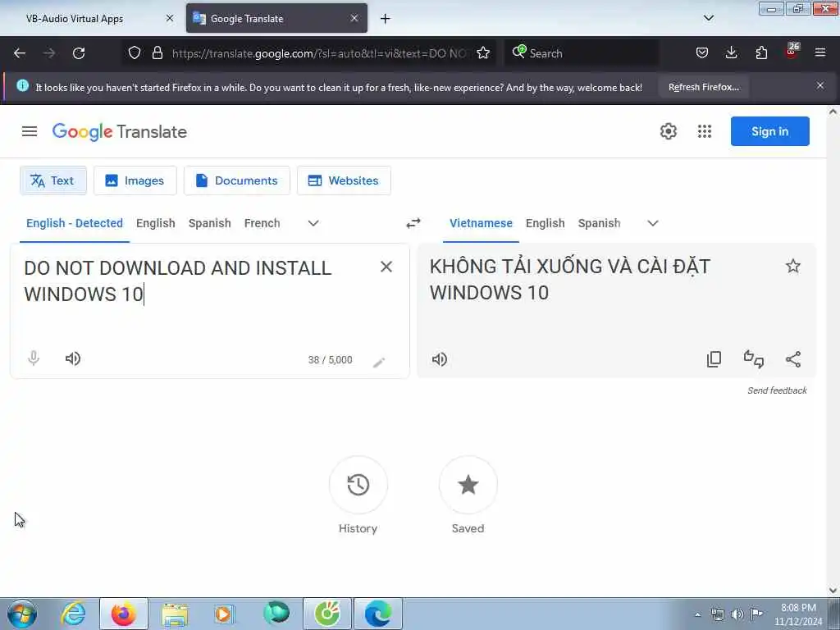Start voice input with microphone icon
The height and width of the screenshot is (630, 840).
coord(33,358)
